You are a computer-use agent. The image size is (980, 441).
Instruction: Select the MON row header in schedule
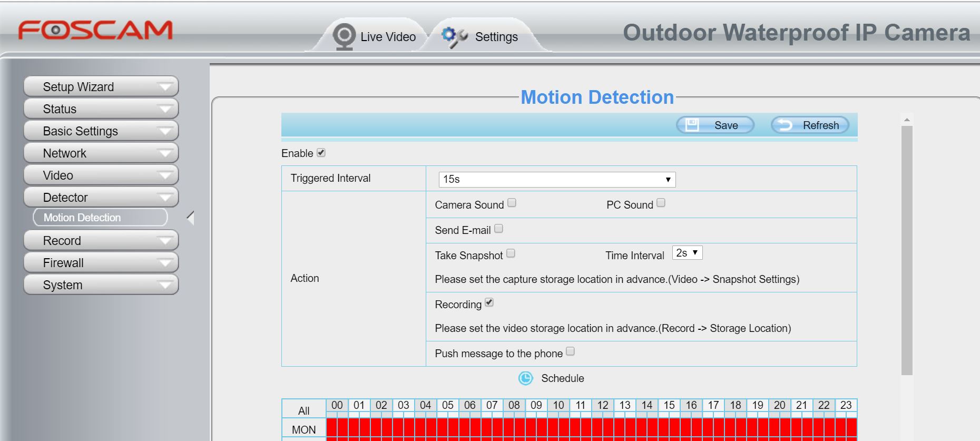tap(304, 429)
